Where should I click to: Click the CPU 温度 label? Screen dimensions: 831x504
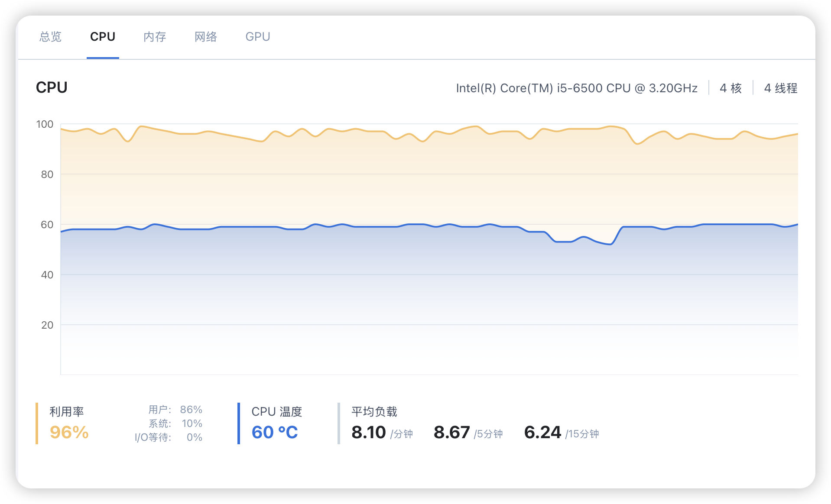[277, 412]
